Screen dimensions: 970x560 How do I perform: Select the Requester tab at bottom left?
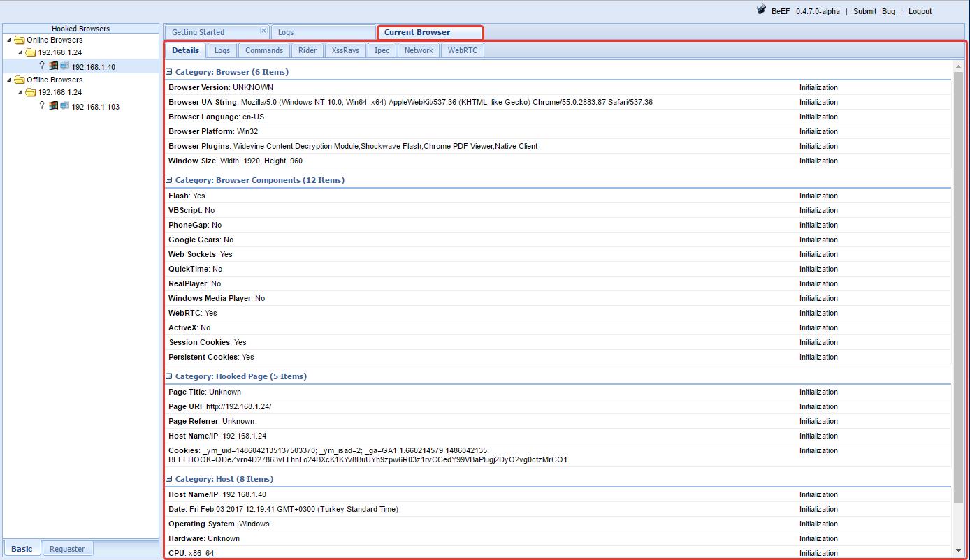tap(67, 549)
